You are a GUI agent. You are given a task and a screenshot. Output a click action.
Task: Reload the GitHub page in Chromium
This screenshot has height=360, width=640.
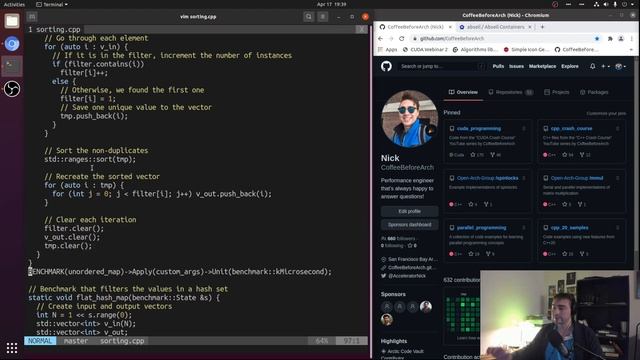pyautogui.click(x=402, y=38)
